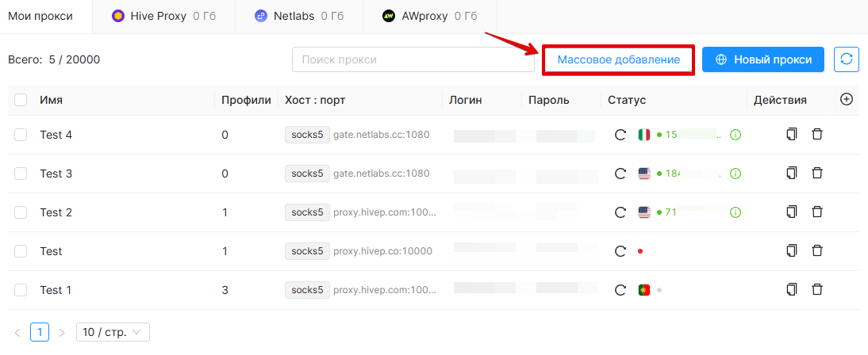Delete the Test 4 proxy

816,134
